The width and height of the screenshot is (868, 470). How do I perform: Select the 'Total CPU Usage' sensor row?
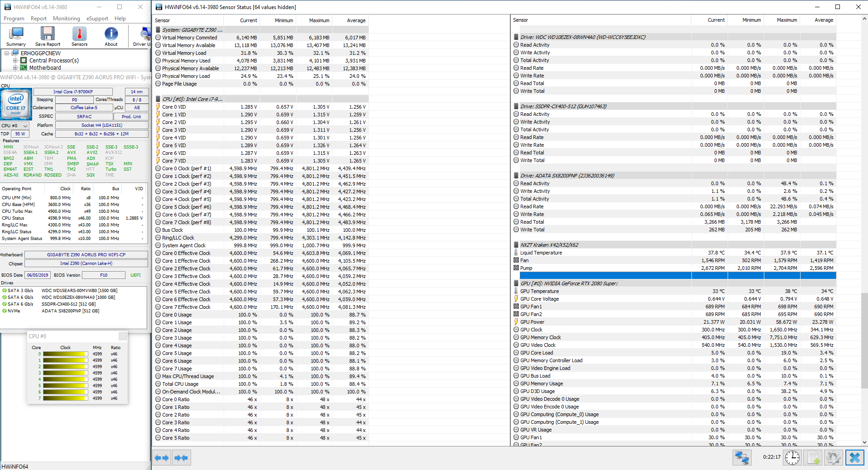click(261, 384)
